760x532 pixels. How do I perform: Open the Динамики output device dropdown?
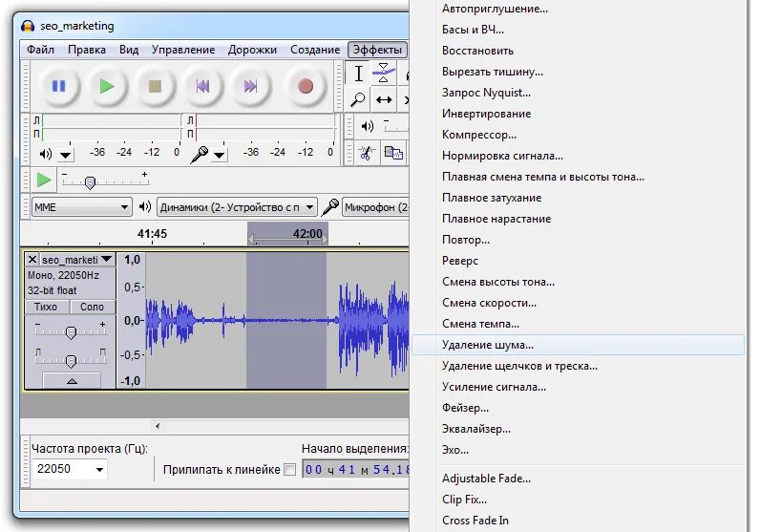click(x=237, y=207)
